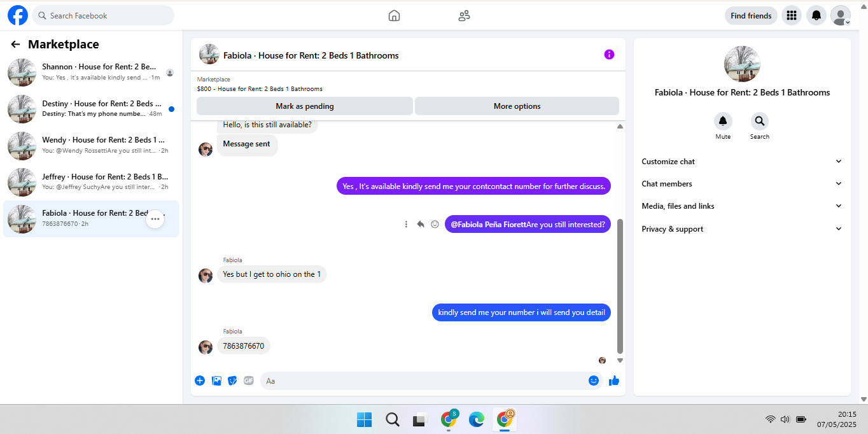Click the '7863876670' message bubble
Screen dimensions: 868x434
244,346
